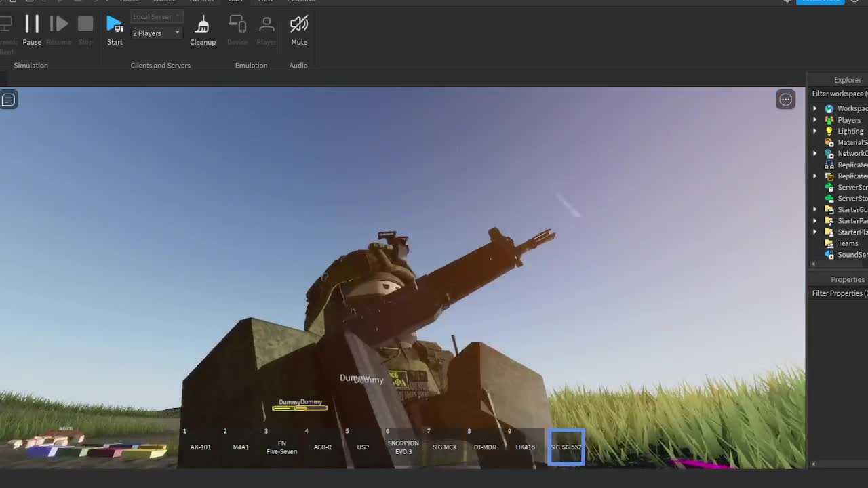This screenshot has height=488, width=868.
Task: Open the VIEW ribbon tab
Action: pos(266,1)
